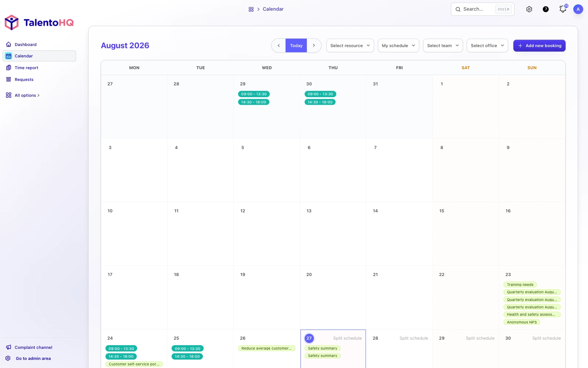Click the search magnifier icon
The height and width of the screenshot is (368, 588).
point(458,9)
